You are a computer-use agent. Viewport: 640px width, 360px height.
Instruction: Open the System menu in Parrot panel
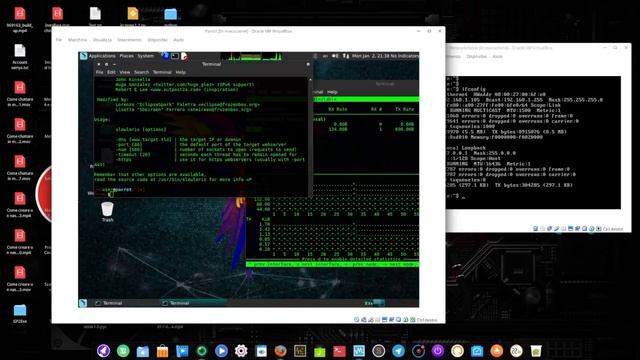[x=145, y=56]
